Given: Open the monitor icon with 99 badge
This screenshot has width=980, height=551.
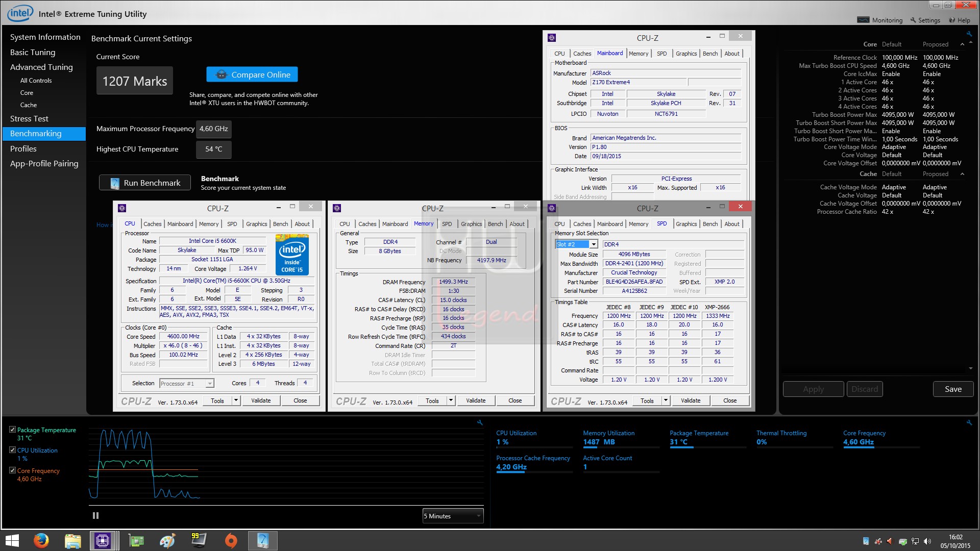Looking at the screenshot, I should click(199, 540).
